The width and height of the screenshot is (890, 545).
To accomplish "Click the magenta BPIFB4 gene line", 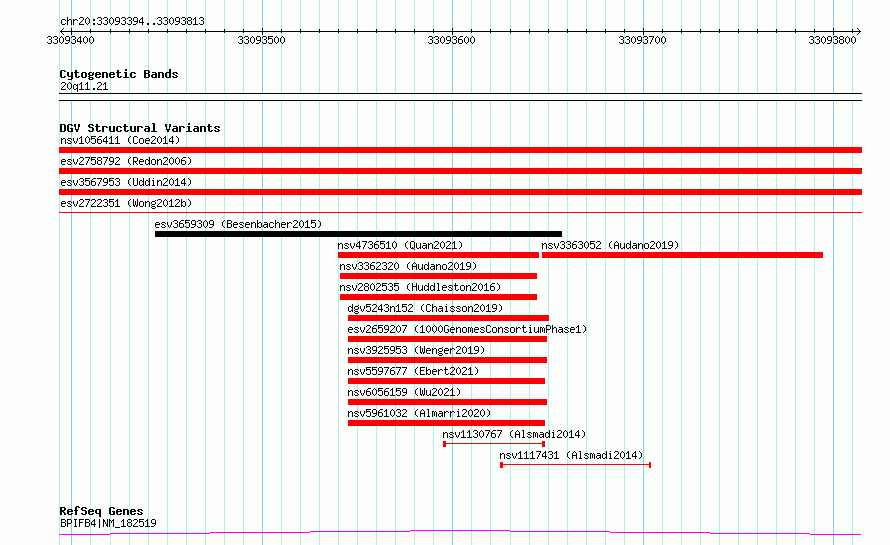I will pyautogui.click(x=460, y=533).
